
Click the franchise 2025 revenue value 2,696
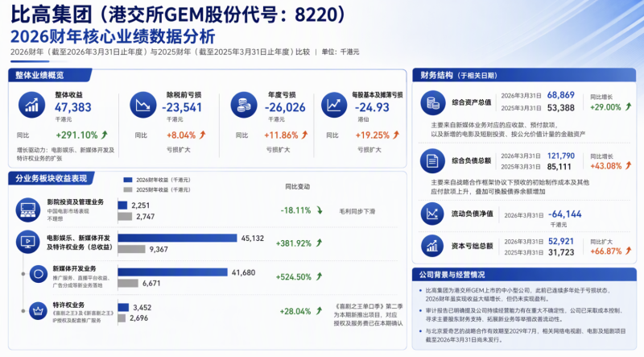click(x=138, y=318)
